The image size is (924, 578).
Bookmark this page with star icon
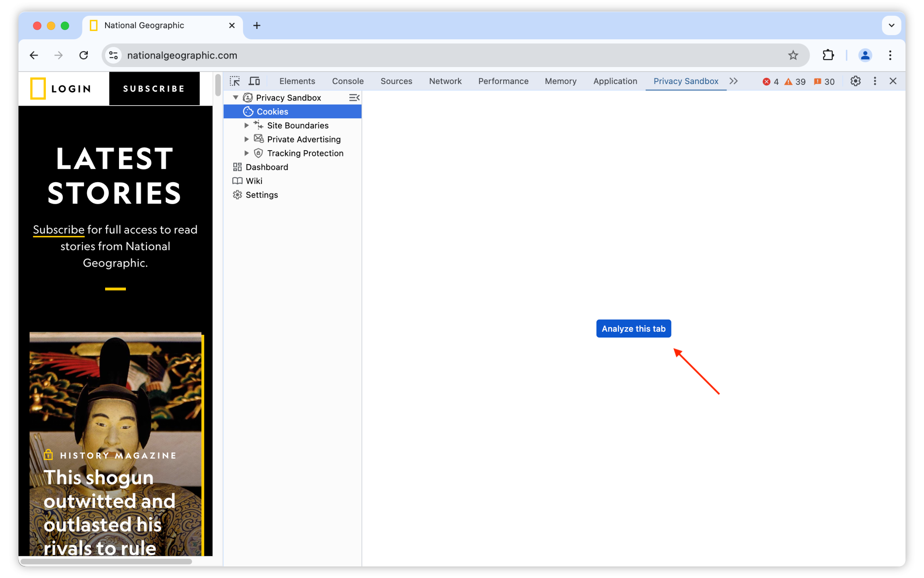click(793, 55)
